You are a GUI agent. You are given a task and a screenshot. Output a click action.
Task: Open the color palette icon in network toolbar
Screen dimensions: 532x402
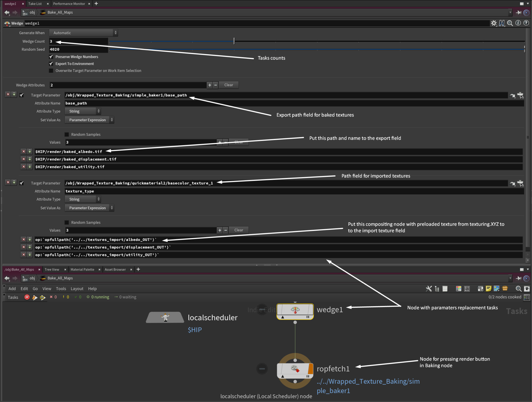[459, 289]
